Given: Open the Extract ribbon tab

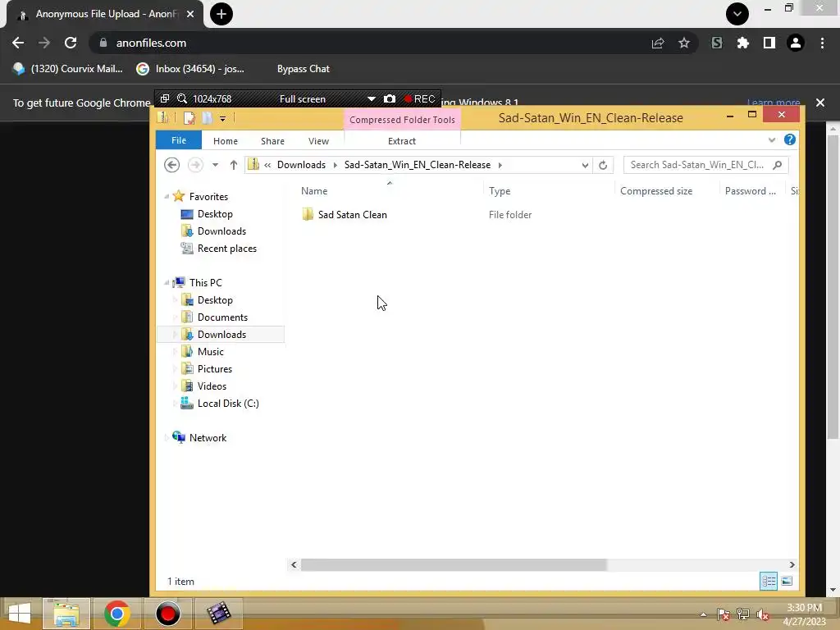Looking at the screenshot, I should (x=402, y=141).
